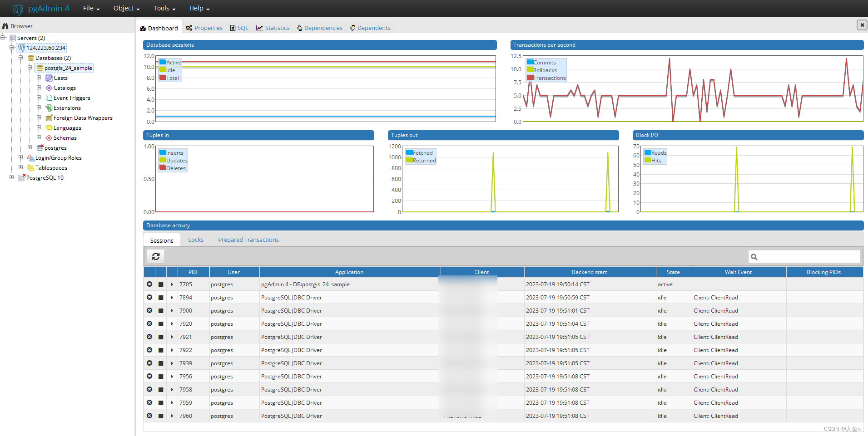The image size is (868, 436).
Task: Expand details arrow for PID 7900
Action: tap(172, 311)
